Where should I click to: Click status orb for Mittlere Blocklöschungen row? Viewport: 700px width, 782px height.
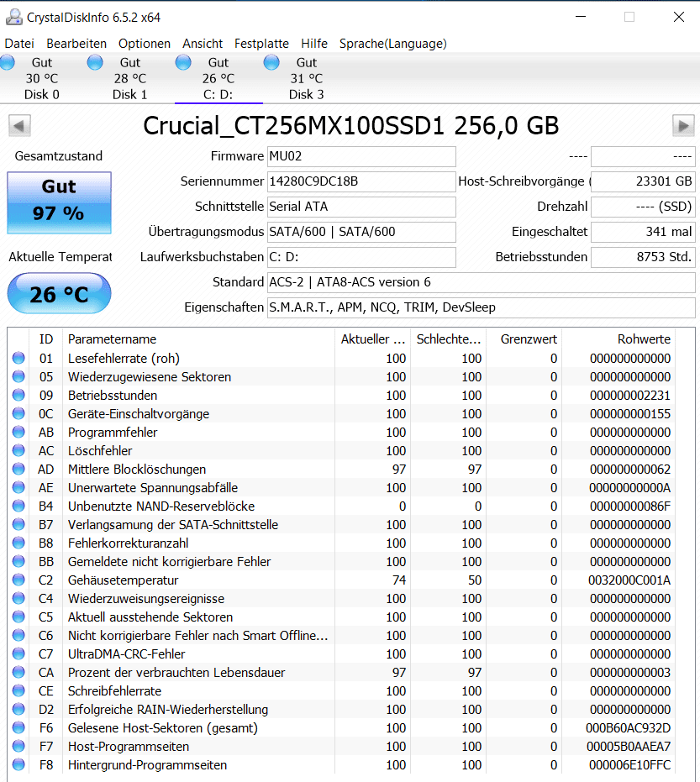click(x=18, y=469)
